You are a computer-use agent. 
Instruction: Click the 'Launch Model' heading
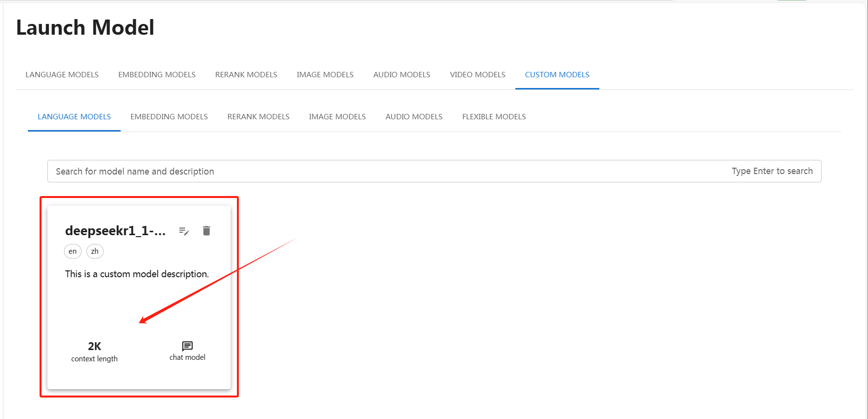(x=85, y=27)
